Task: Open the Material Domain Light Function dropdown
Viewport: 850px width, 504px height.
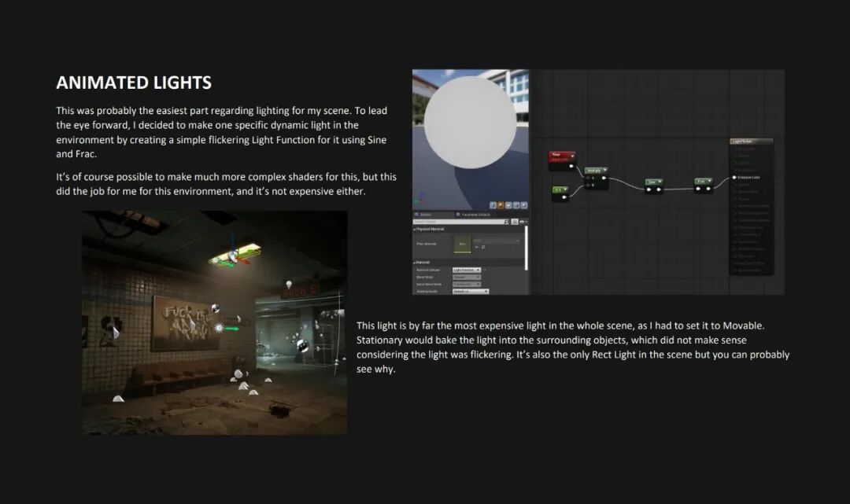Action: point(467,270)
